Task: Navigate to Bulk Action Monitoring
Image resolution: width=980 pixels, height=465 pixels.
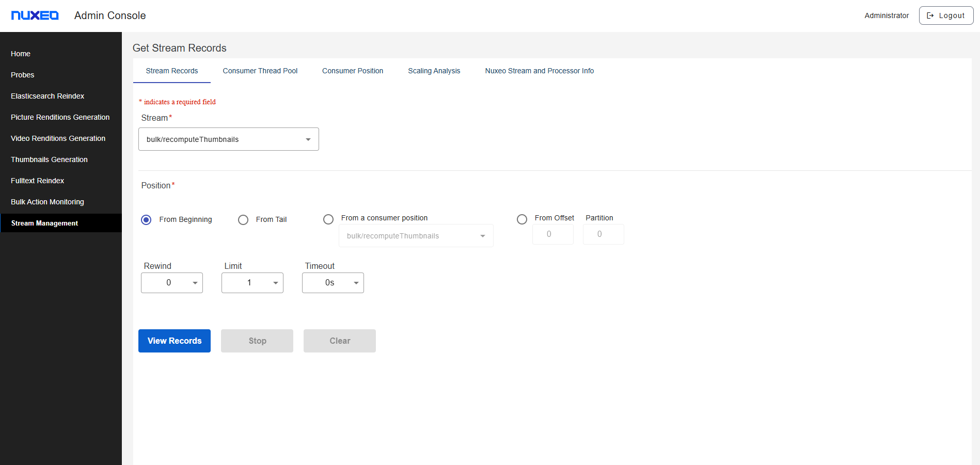Action: click(x=48, y=202)
